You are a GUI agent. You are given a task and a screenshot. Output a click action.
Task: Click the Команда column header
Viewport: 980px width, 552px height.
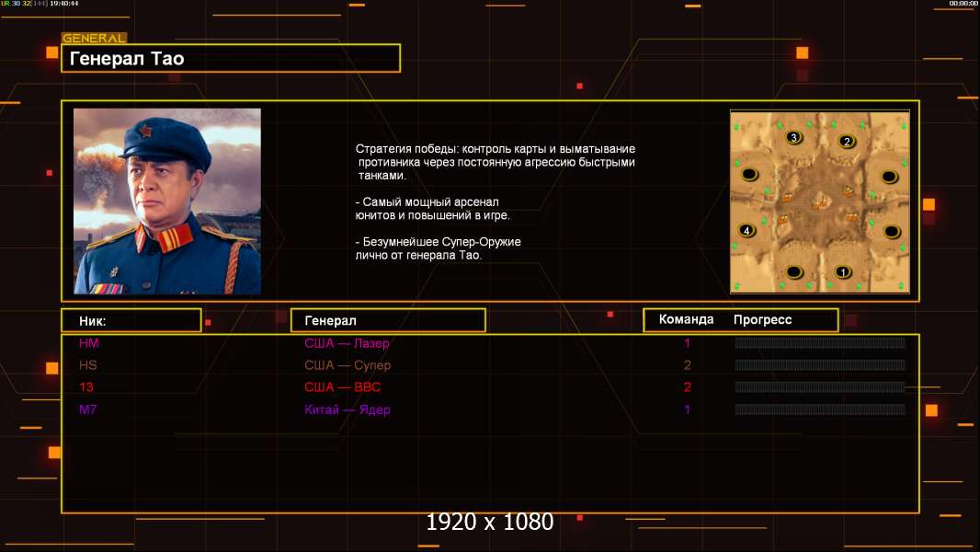(x=686, y=319)
